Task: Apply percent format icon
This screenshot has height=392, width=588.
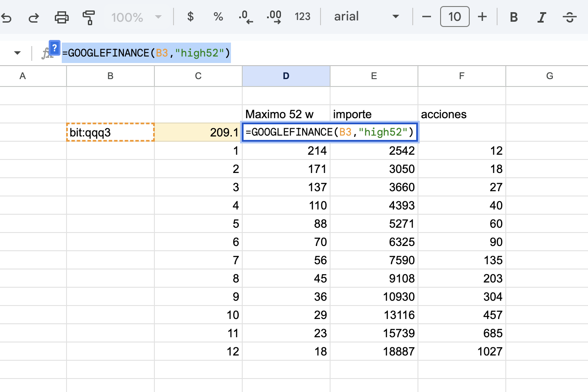Action: [x=218, y=17]
